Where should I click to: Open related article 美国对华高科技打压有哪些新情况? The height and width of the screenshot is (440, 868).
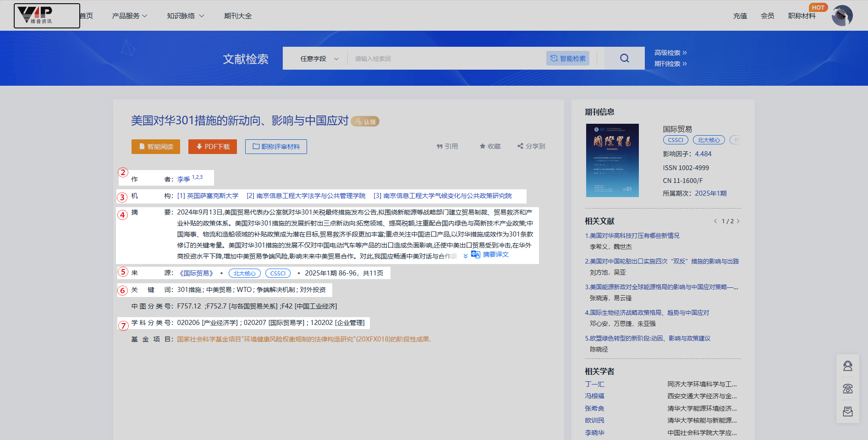(x=632, y=236)
